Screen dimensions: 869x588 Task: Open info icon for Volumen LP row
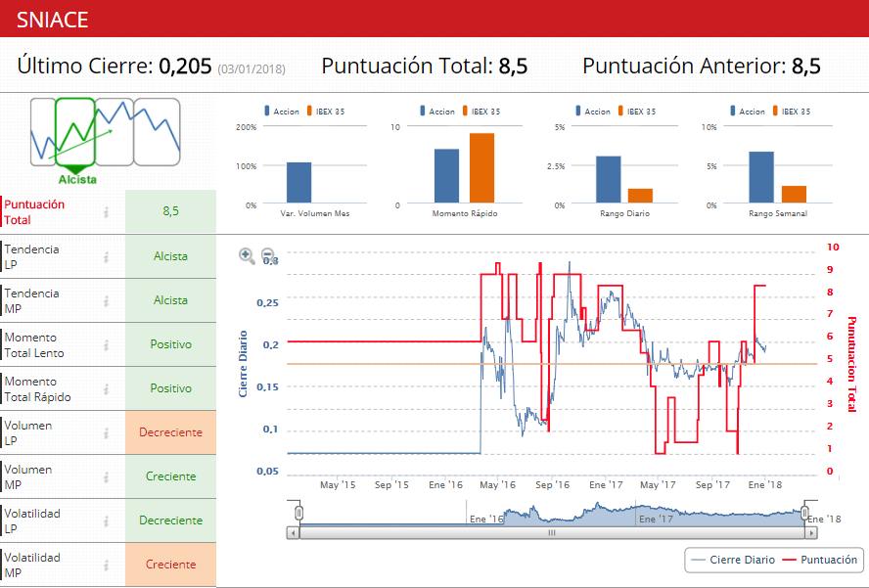[106, 433]
